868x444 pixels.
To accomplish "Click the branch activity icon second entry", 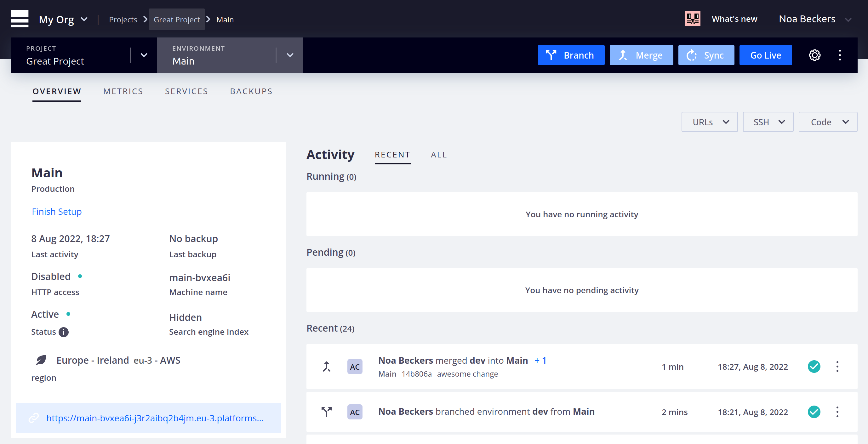I will [x=327, y=412].
